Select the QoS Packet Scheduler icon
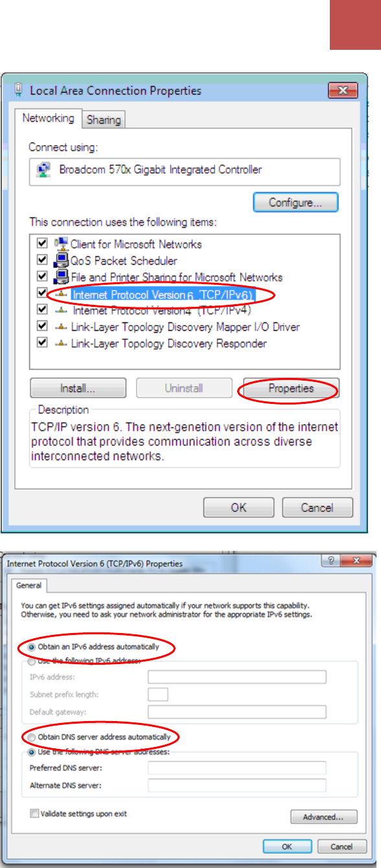Screen dimensions: 381x868 tap(61, 261)
